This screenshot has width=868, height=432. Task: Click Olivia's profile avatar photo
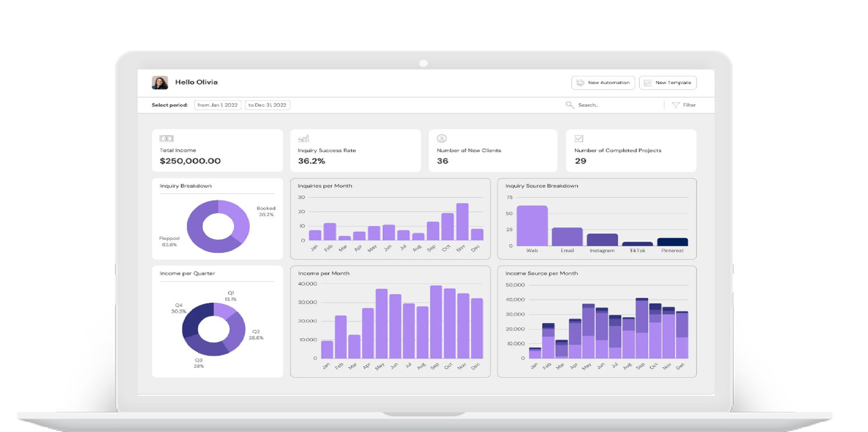pos(160,82)
